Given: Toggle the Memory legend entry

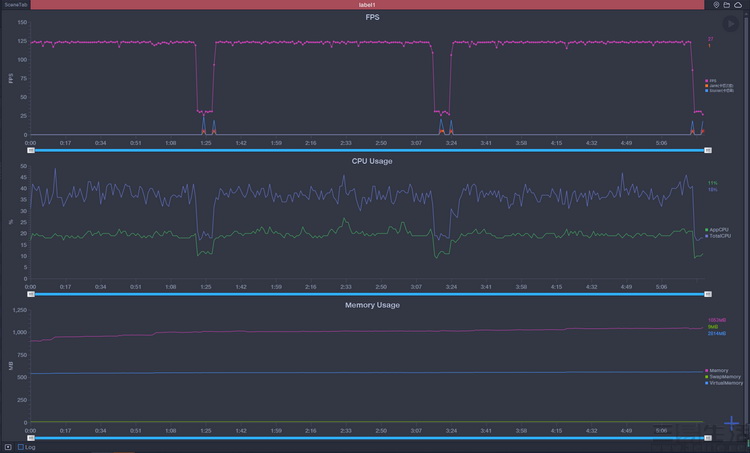Looking at the screenshot, I should coord(717,371).
